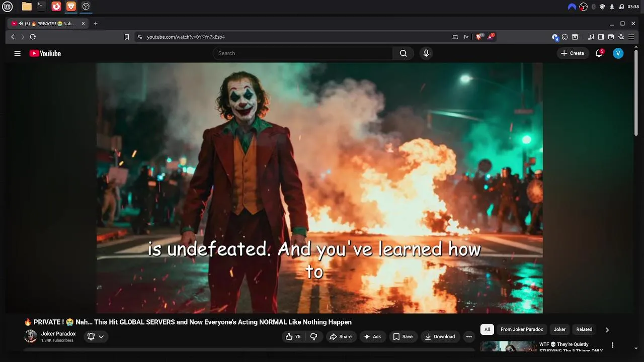Open the NordVPN tray icon
Image resolution: width=644 pixels, height=362 pixels.
[x=572, y=7]
